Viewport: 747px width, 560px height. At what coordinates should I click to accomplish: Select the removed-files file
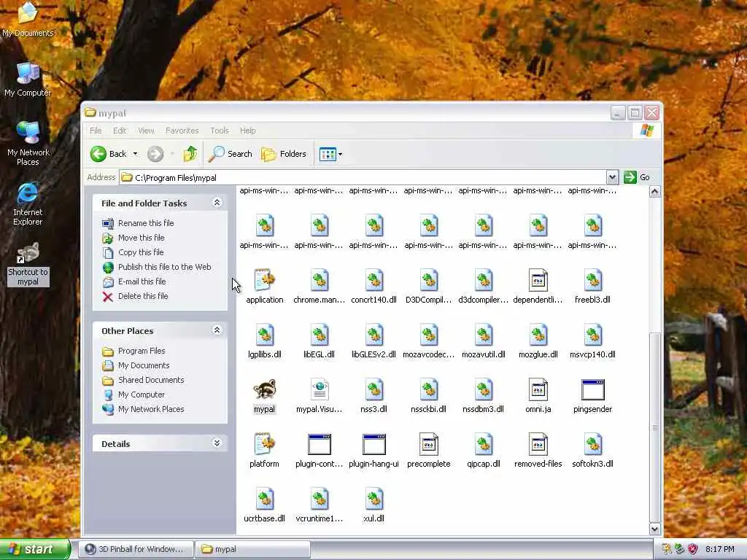coord(538,444)
